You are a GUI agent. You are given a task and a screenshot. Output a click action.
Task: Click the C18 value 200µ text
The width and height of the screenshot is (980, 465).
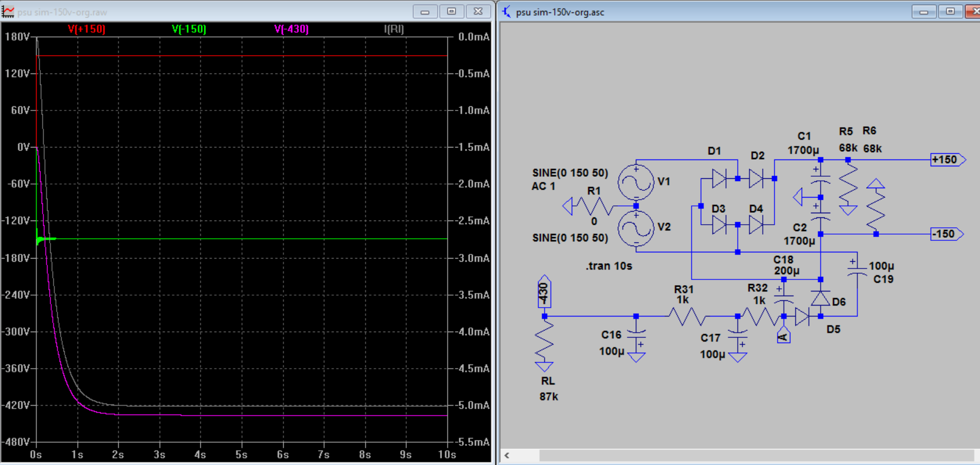point(787,271)
